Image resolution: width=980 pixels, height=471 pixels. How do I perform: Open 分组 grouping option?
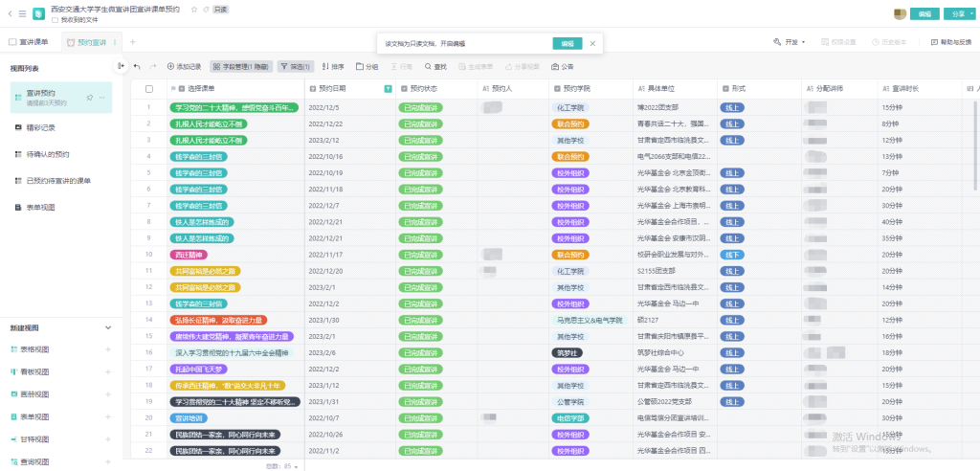pos(367,66)
